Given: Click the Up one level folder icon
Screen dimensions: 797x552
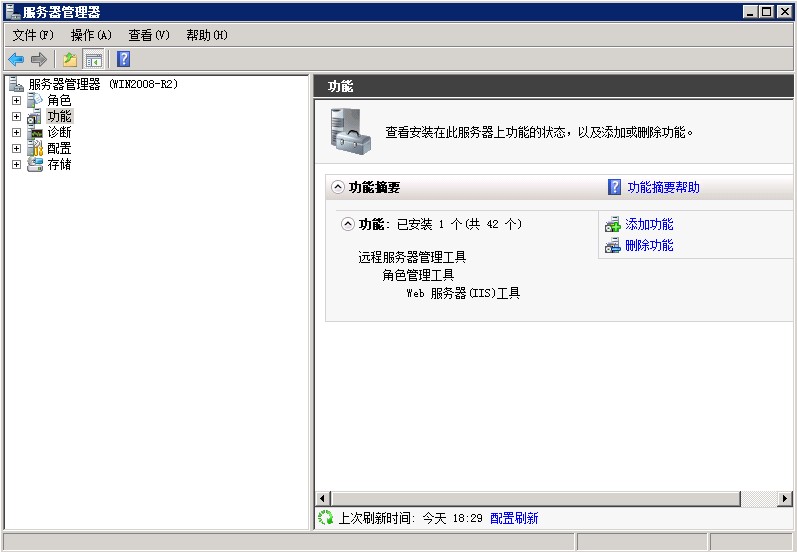Looking at the screenshot, I should 70,59.
